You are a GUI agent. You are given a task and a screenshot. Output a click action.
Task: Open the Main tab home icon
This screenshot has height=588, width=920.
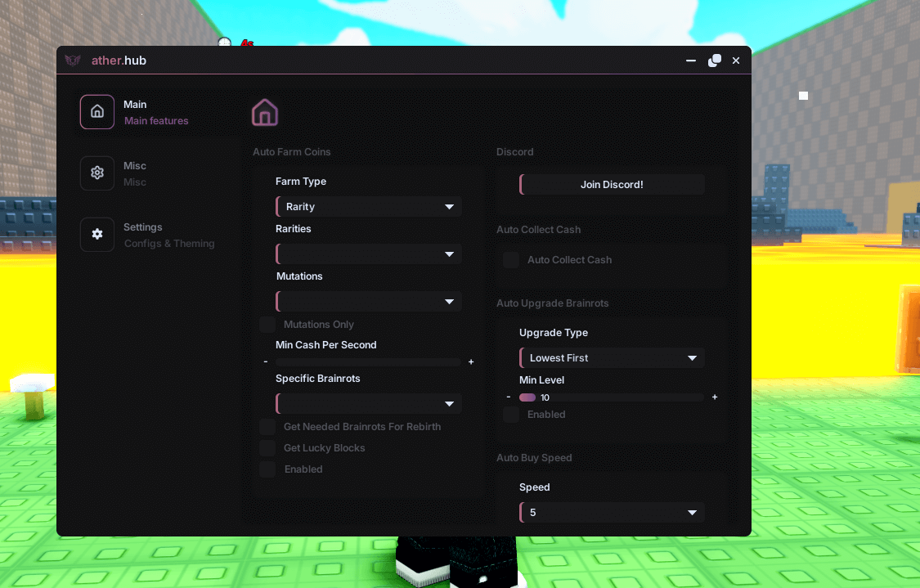point(97,111)
